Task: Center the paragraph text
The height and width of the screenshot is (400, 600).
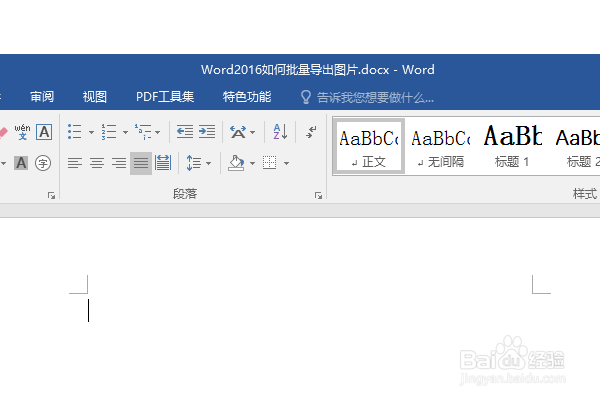Action: [x=97, y=163]
